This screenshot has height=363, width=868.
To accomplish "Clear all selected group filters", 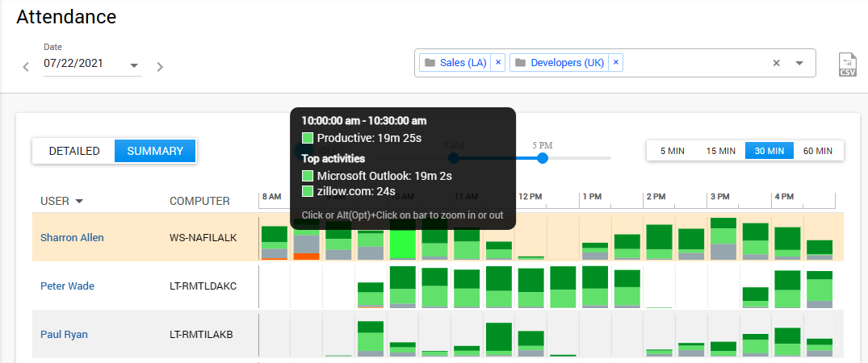I will [776, 63].
